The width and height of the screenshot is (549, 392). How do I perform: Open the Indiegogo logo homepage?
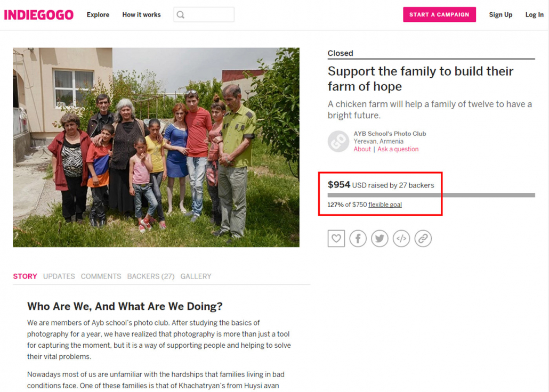(x=38, y=15)
